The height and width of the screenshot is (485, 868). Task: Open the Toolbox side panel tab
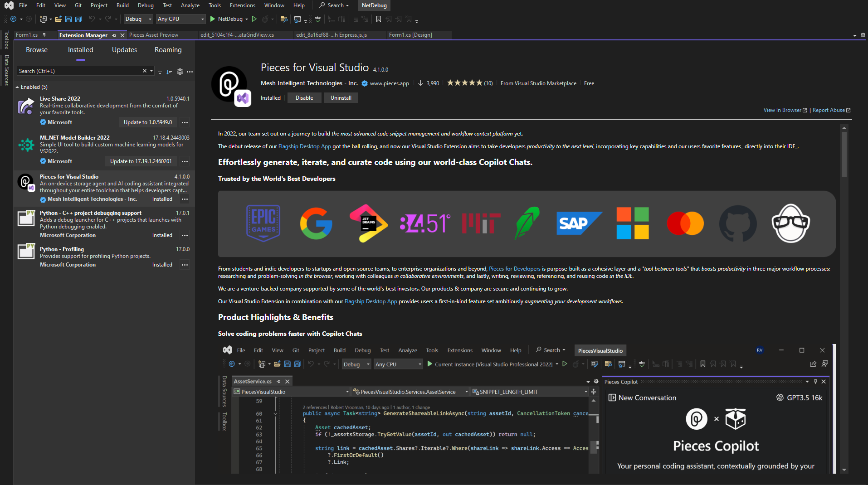click(6, 40)
